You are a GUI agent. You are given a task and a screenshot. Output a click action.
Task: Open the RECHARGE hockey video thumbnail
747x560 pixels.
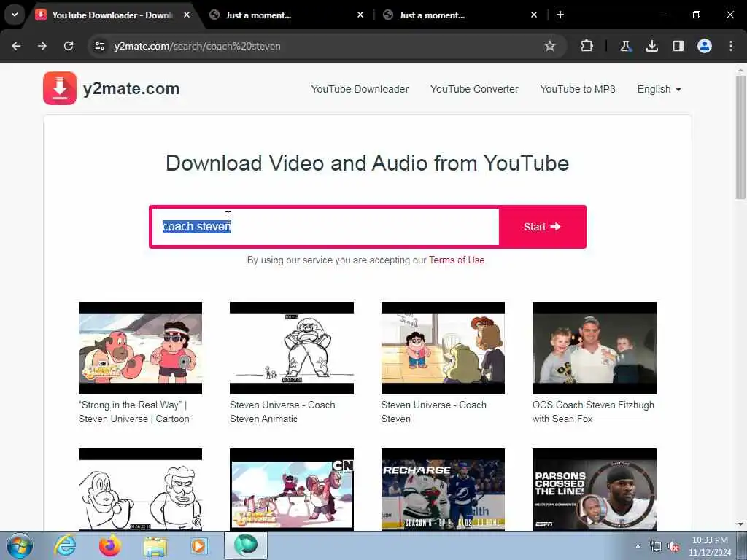click(443, 489)
